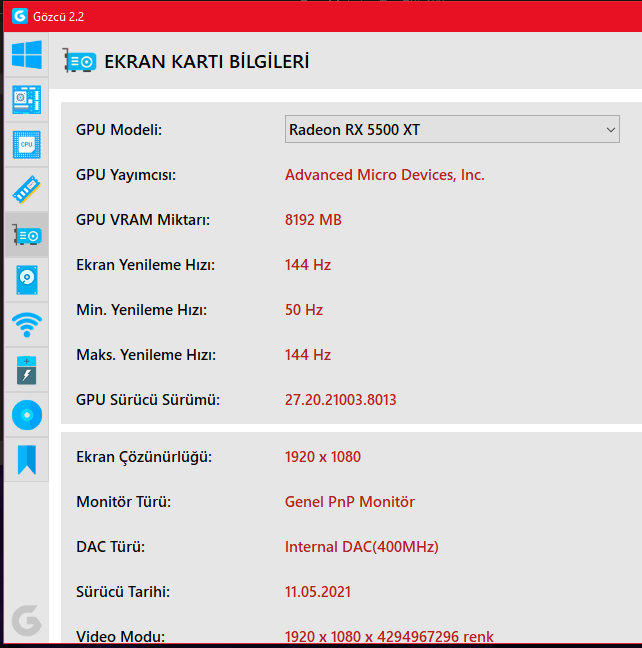Screen dimensions: 642x648
Task: Click the Monitör Türü label
Action: click(124, 502)
